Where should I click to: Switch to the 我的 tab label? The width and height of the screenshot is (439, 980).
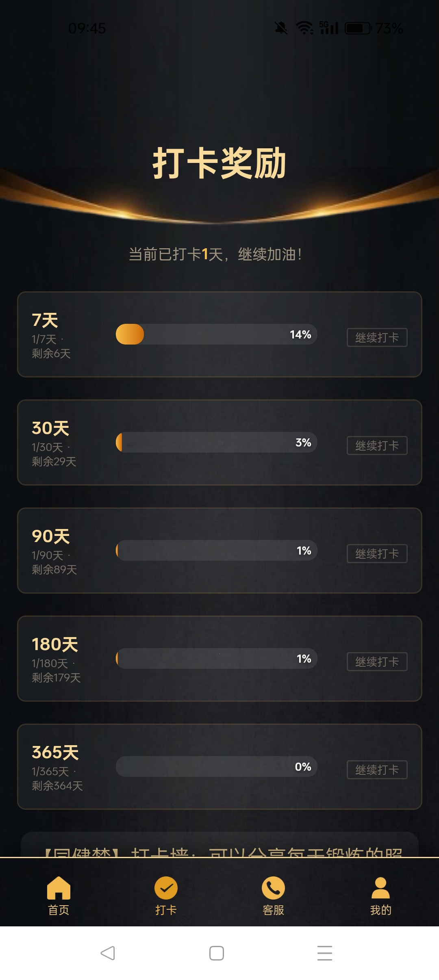coord(380,910)
